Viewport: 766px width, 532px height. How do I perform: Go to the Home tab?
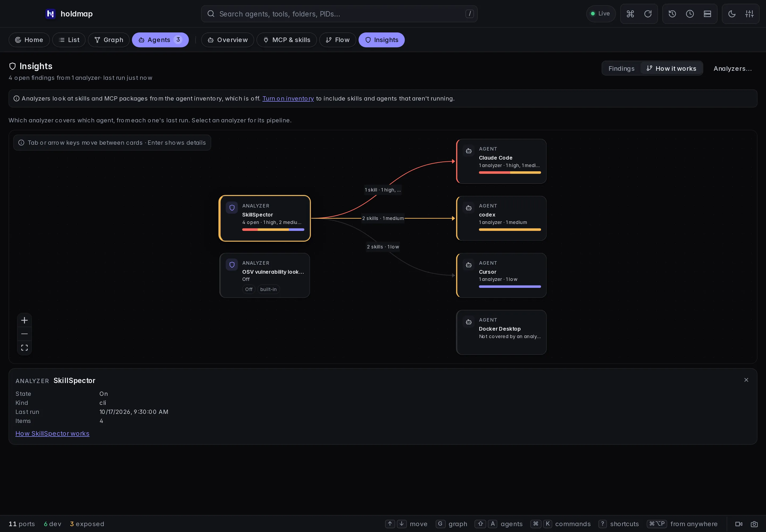coord(29,40)
